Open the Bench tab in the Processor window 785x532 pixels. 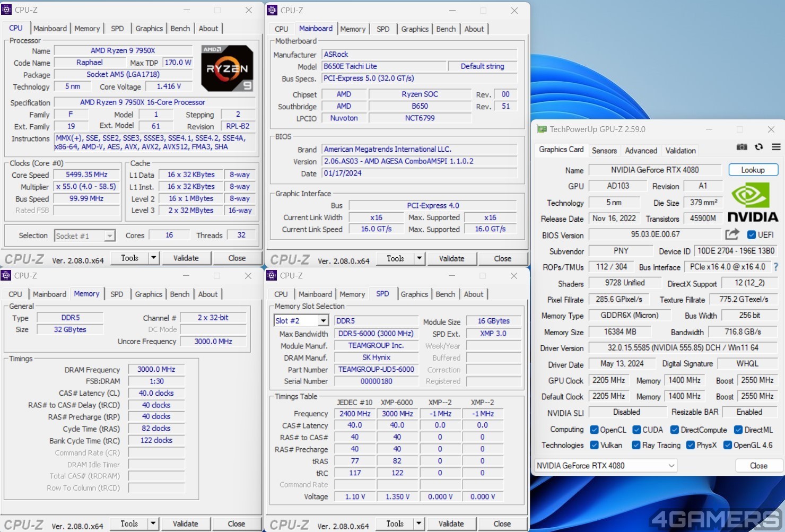click(x=180, y=29)
